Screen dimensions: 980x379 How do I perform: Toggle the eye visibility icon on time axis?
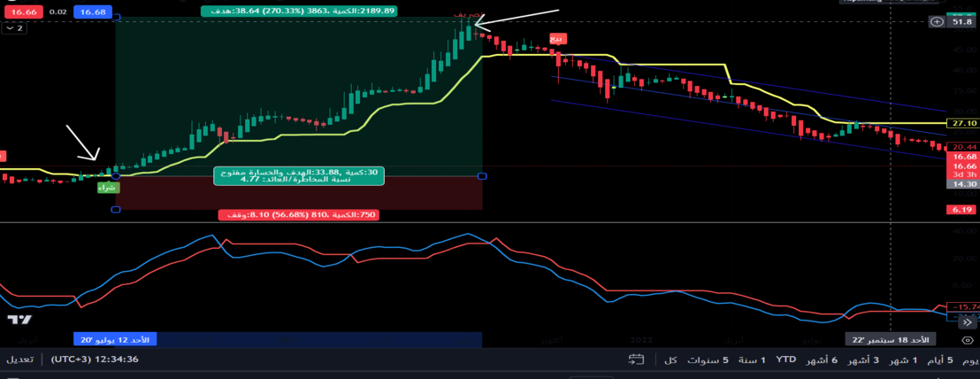[967, 340]
